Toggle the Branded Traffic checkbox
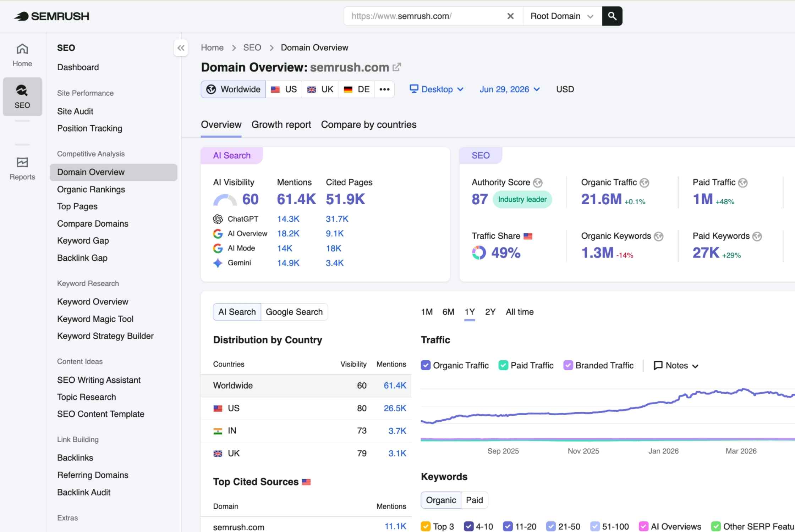Viewport: 795px width, 532px height. 568,365
